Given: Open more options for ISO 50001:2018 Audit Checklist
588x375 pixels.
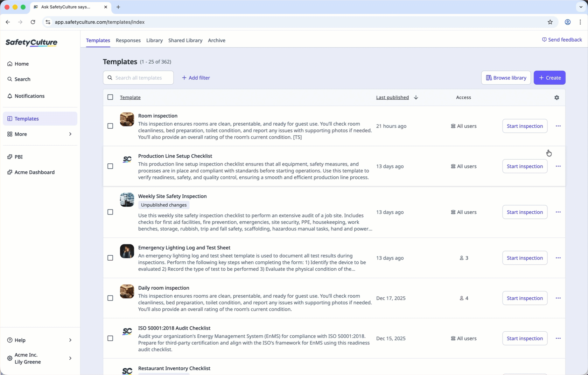Looking at the screenshot, I should click(x=558, y=338).
